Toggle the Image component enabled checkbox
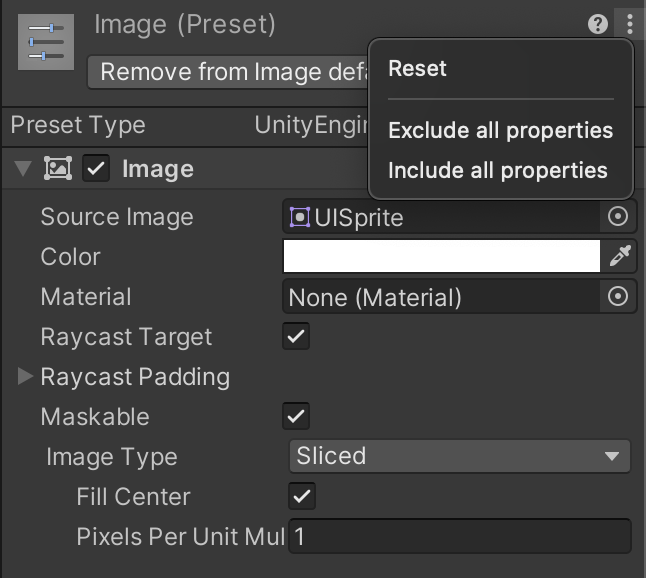The height and width of the screenshot is (578, 646). tap(96, 168)
